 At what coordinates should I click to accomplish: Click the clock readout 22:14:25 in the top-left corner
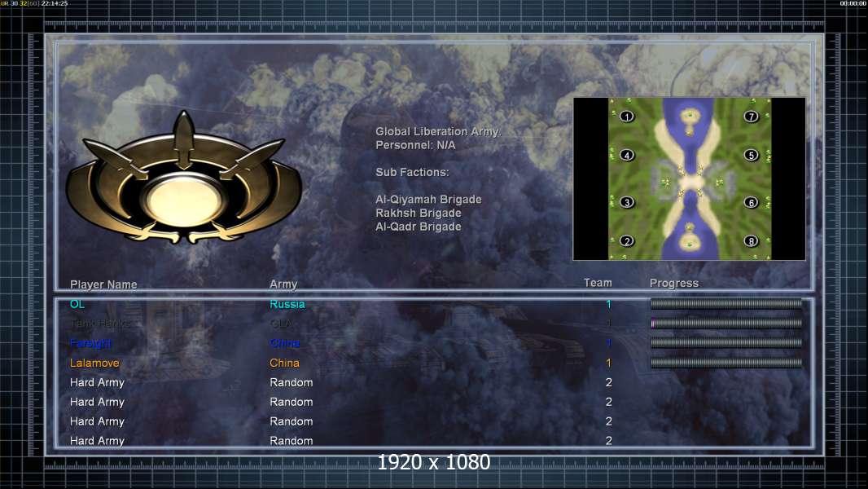pos(55,3)
